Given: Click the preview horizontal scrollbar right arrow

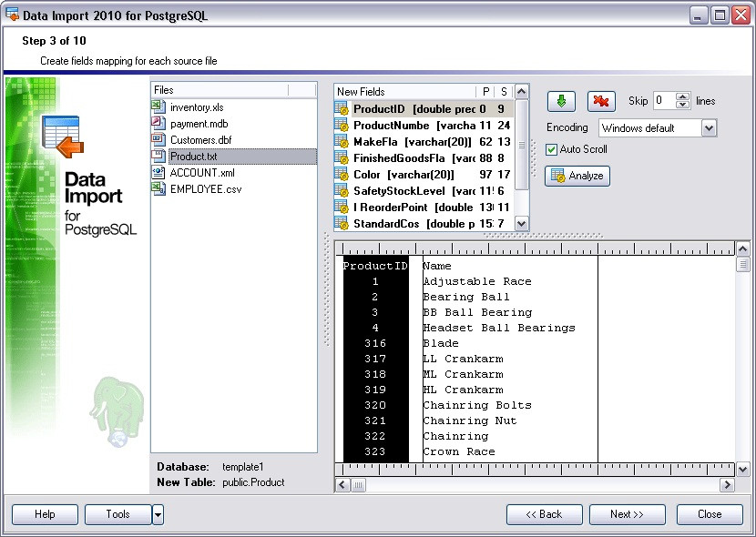Looking at the screenshot, I should coord(727,485).
